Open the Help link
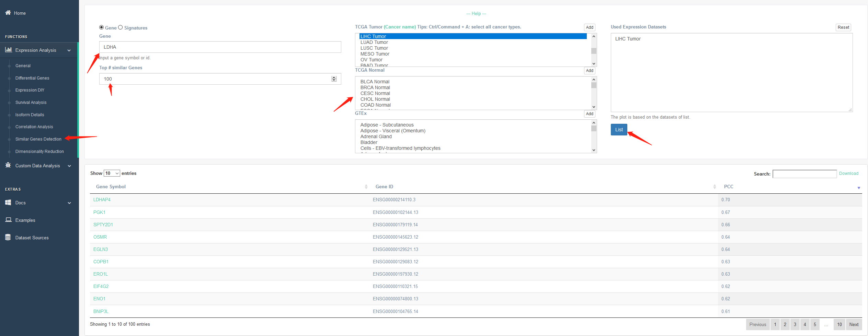 [476, 14]
